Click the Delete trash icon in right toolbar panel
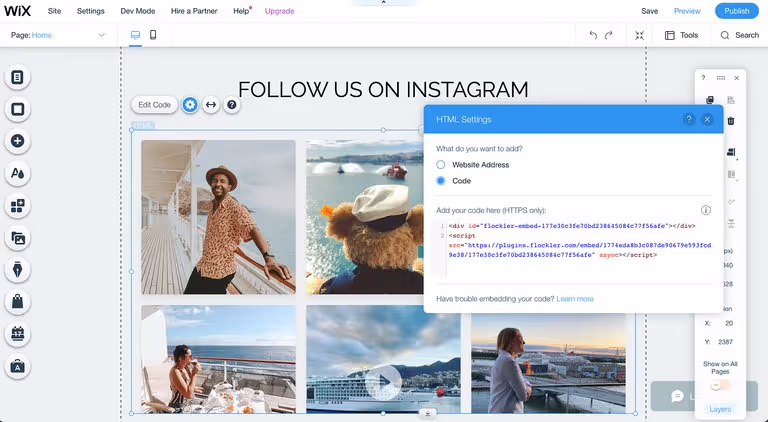 tap(731, 120)
